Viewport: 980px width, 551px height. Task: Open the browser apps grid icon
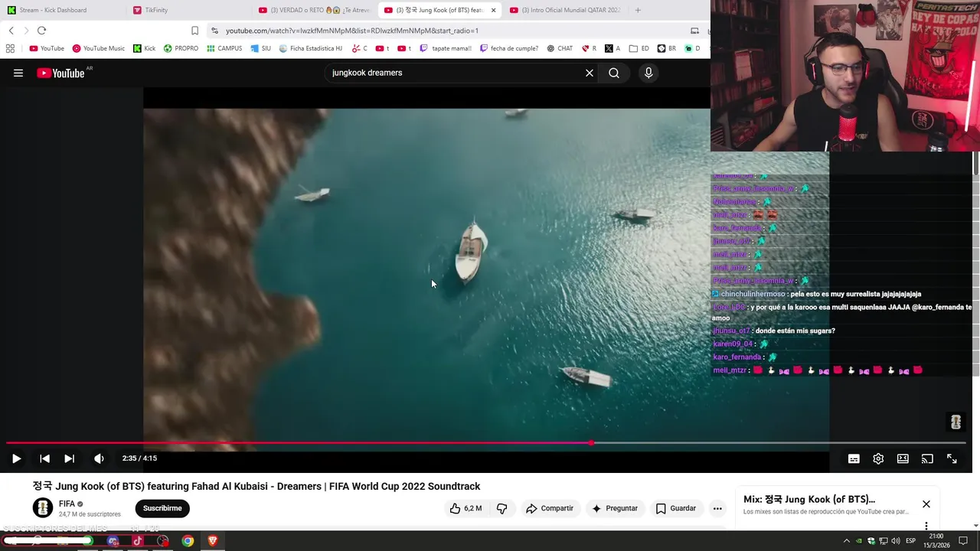pos(10,48)
